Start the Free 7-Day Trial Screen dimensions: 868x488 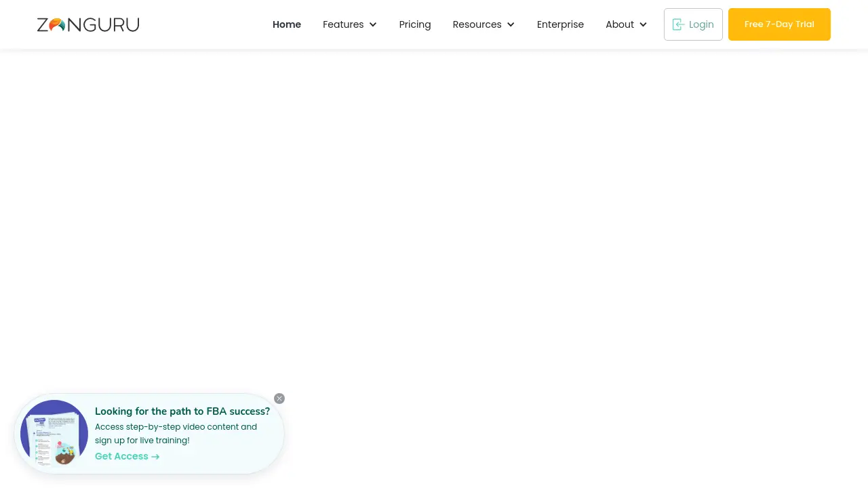point(779,24)
